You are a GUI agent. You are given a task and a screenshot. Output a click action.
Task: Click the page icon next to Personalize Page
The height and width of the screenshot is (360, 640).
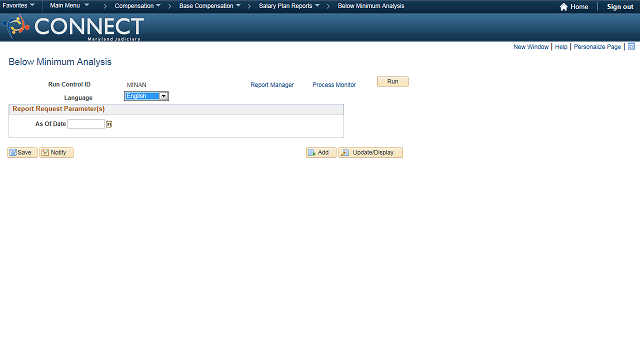point(631,47)
